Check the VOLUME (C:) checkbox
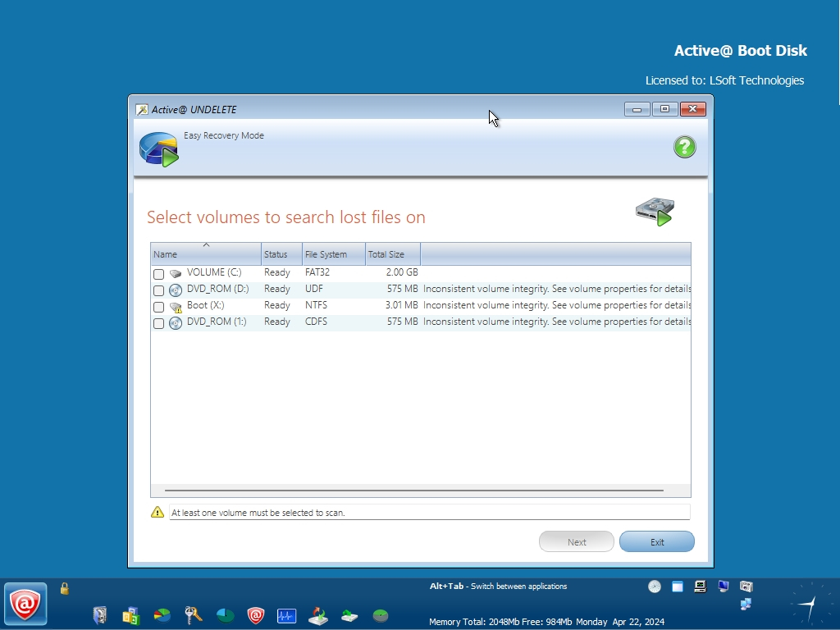Viewport: 840px width, 630px height. 159,274
